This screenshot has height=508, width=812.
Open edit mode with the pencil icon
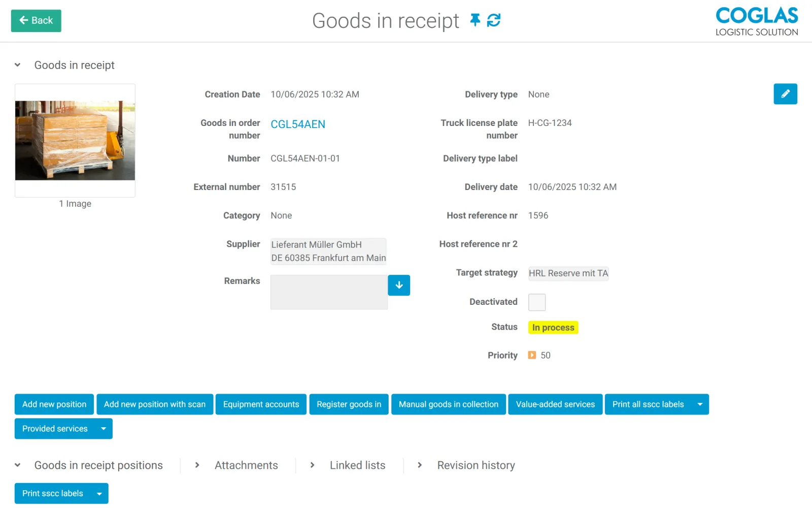(x=785, y=94)
